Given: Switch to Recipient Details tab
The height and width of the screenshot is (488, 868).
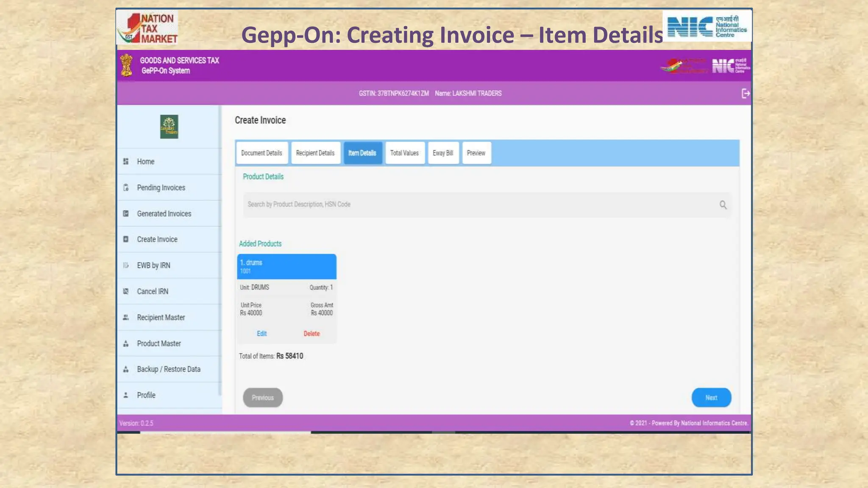Looking at the screenshot, I should pyautogui.click(x=315, y=153).
